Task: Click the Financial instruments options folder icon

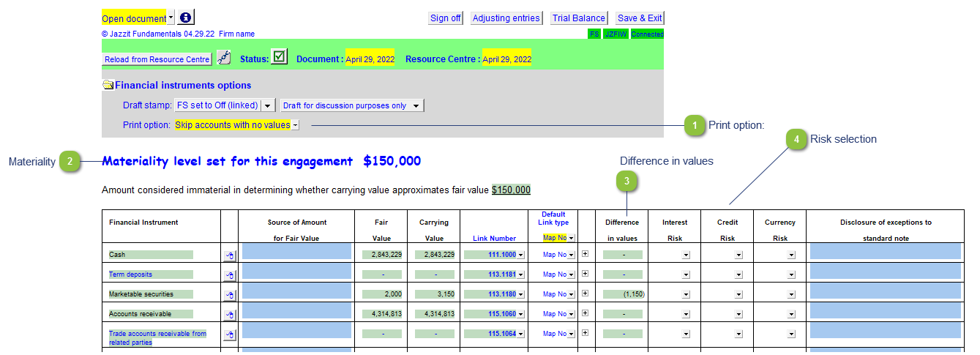Action: coord(108,86)
